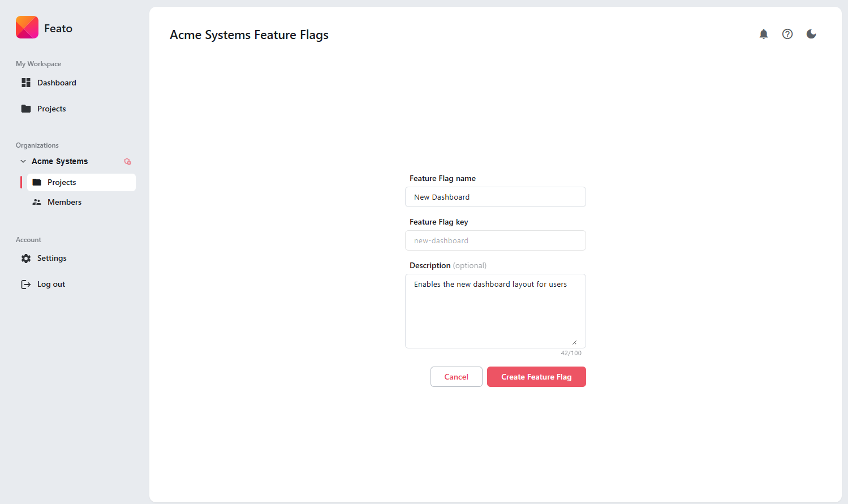The image size is (848, 504).
Task: Collapse the Acme Systems organization
Action: (23, 161)
